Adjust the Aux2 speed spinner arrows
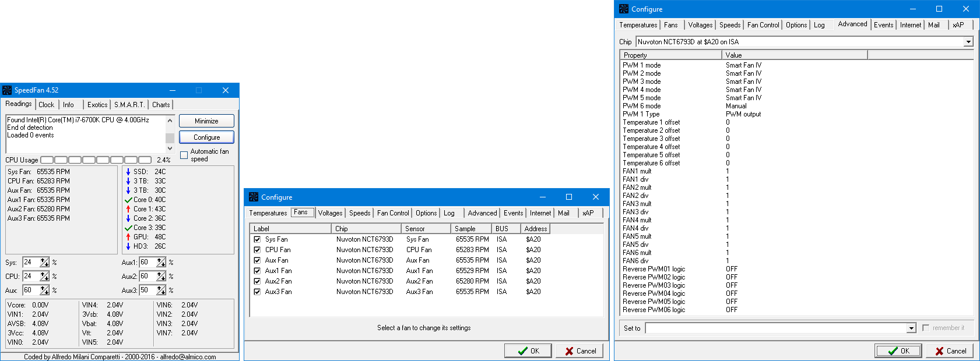The height and width of the screenshot is (361, 980). pos(161,277)
